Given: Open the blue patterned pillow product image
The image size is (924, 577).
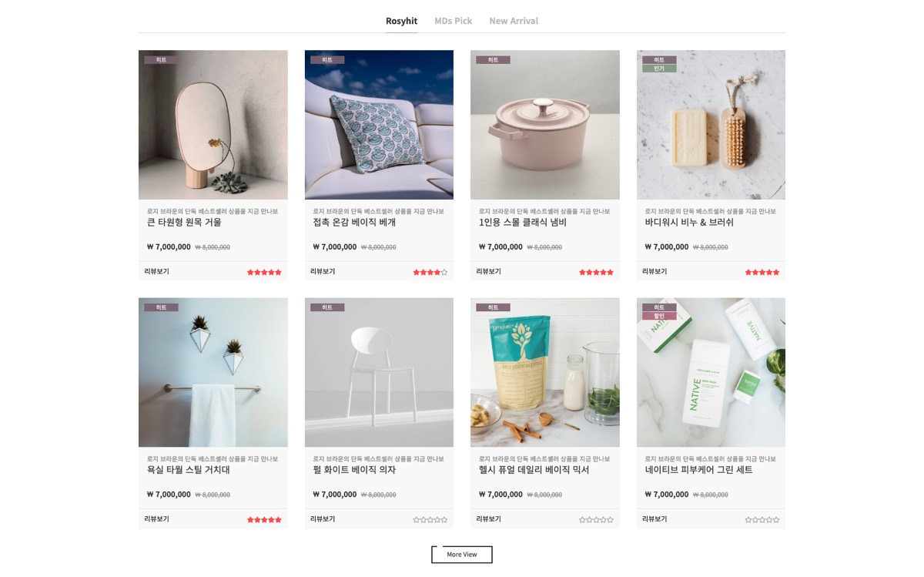Looking at the screenshot, I should tap(379, 125).
